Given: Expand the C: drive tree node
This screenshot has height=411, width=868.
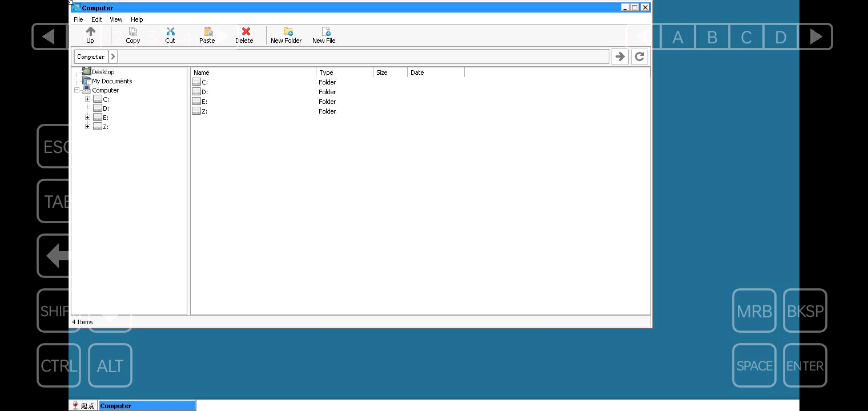Looking at the screenshot, I should coord(88,99).
